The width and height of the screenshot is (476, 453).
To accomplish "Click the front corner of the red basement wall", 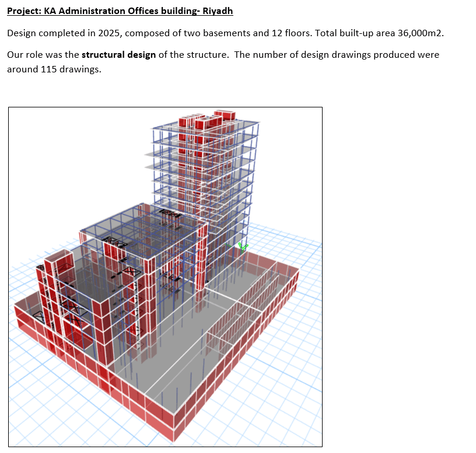I will coord(174,423).
